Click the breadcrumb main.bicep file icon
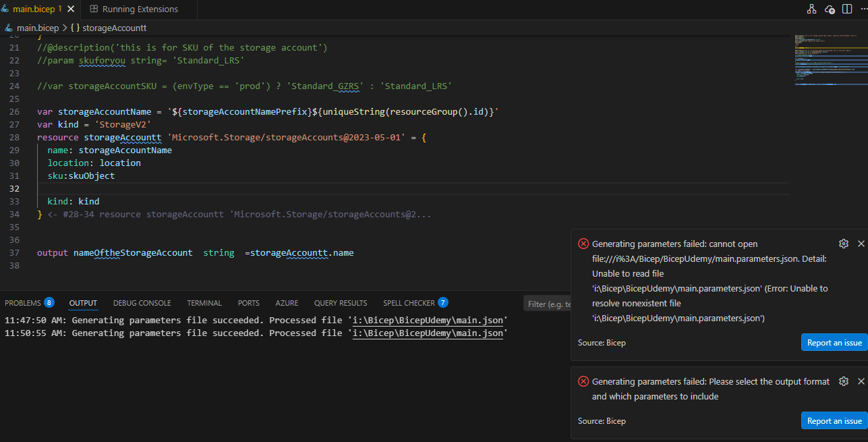 [9, 28]
